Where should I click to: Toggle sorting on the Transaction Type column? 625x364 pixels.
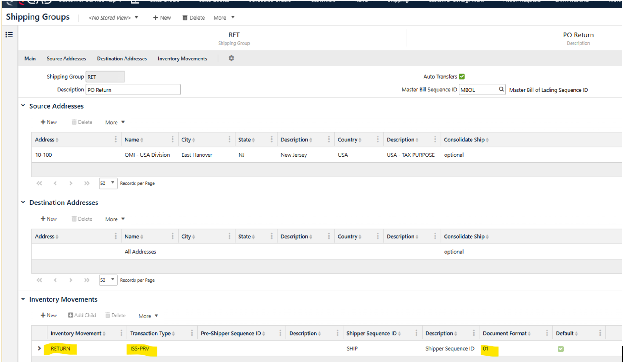pyautogui.click(x=173, y=333)
